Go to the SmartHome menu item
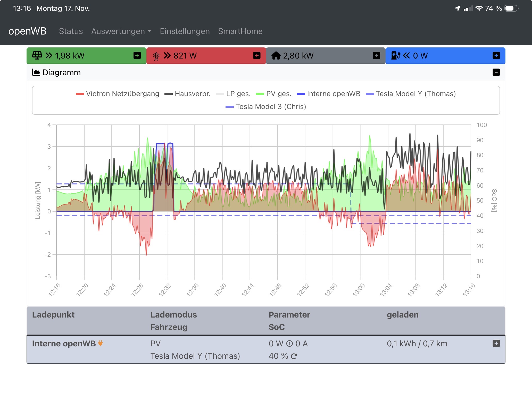 (x=240, y=31)
